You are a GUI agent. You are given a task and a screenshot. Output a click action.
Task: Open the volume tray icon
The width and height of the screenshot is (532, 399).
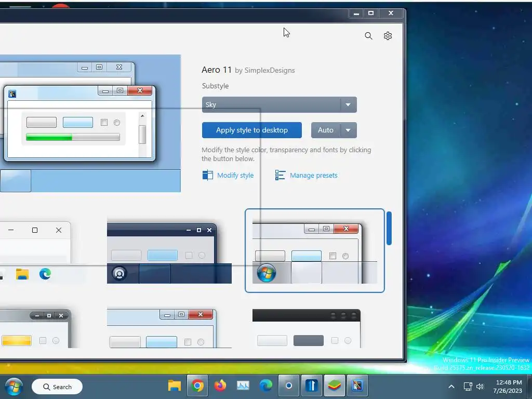(x=480, y=387)
